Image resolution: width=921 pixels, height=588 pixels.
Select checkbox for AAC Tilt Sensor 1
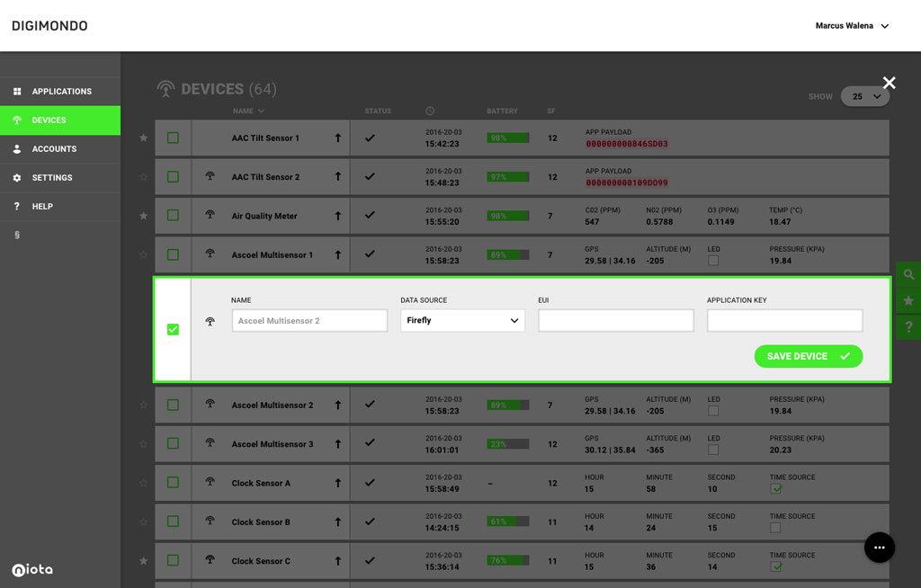(173, 138)
